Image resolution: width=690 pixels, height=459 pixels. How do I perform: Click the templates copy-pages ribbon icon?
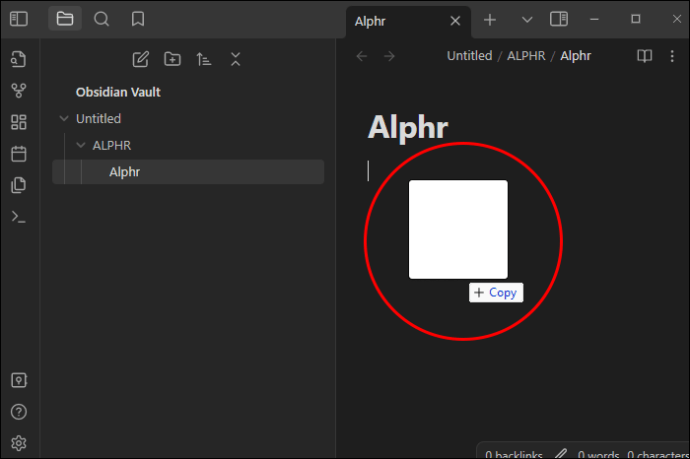coord(18,185)
